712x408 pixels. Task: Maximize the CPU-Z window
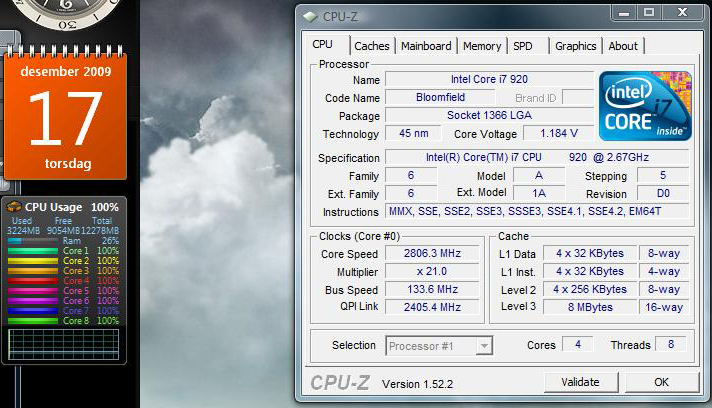pos(648,13)
